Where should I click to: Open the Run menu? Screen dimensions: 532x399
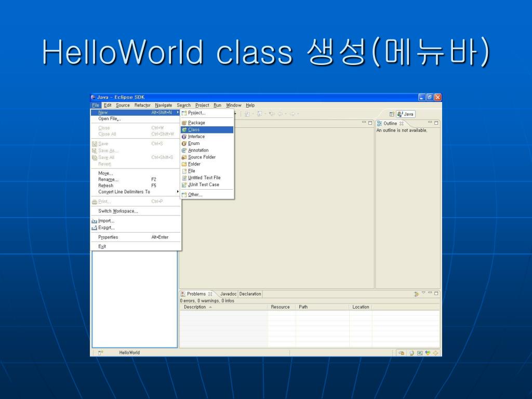click(218, 105)
